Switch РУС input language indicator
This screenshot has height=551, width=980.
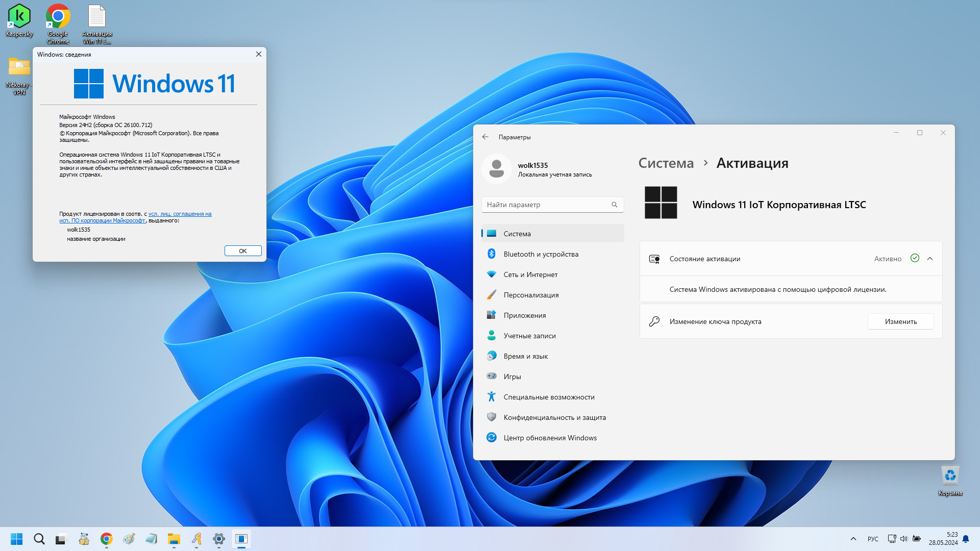click(x=873, y=539)
